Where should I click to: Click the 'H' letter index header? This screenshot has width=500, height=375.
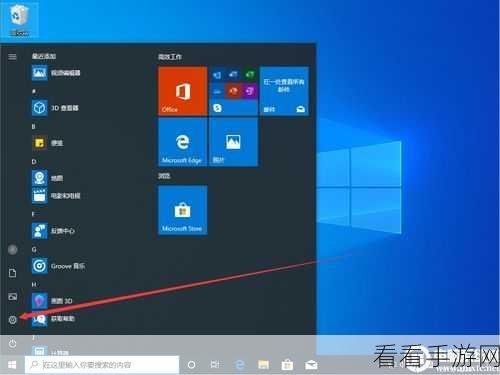[34, 284]
